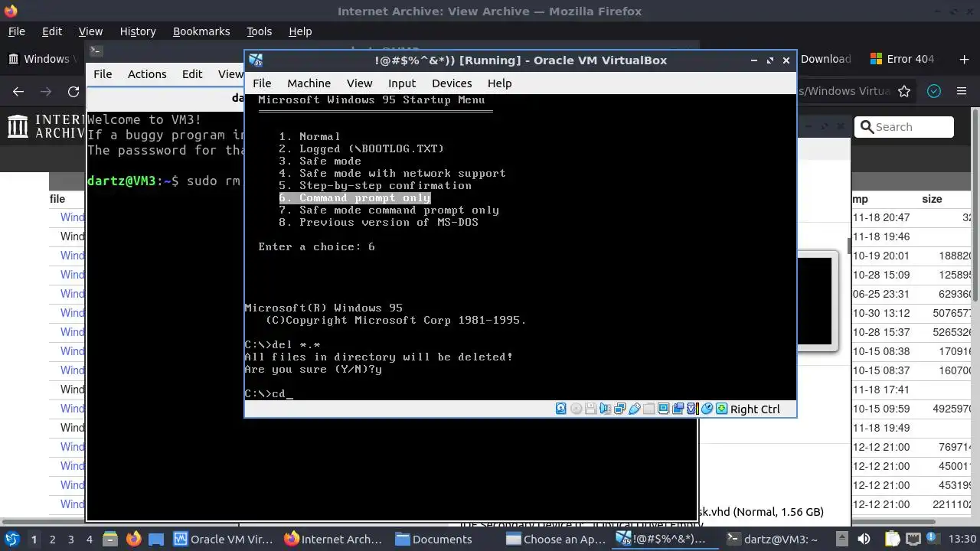Open File menu in background VM window
Image resolution: width=980 pixels, height=551 pixels.
(103, 74)
